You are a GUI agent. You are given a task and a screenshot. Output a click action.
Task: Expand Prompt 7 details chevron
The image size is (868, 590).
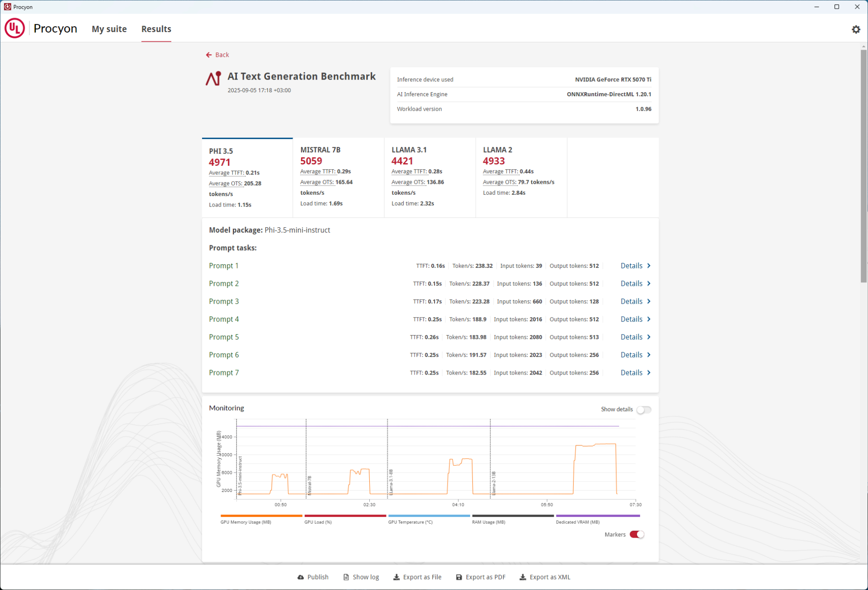[649, 373]
